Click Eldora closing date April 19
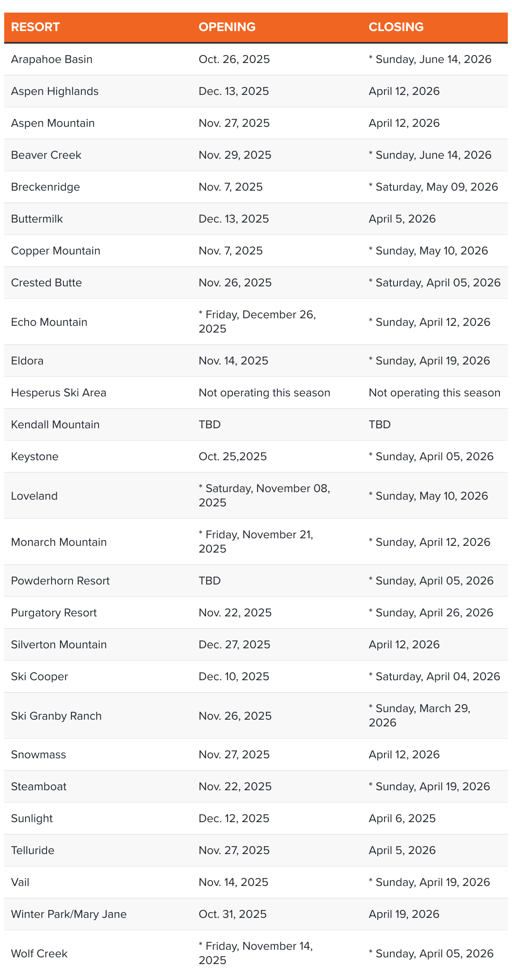The height and width of the screenshot is (980, 512). point(429,361)
